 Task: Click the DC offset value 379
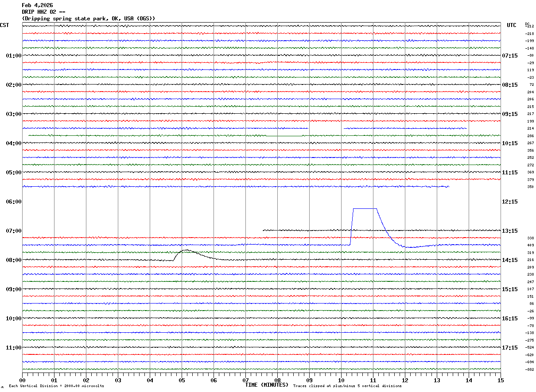(x=531, y=180)
